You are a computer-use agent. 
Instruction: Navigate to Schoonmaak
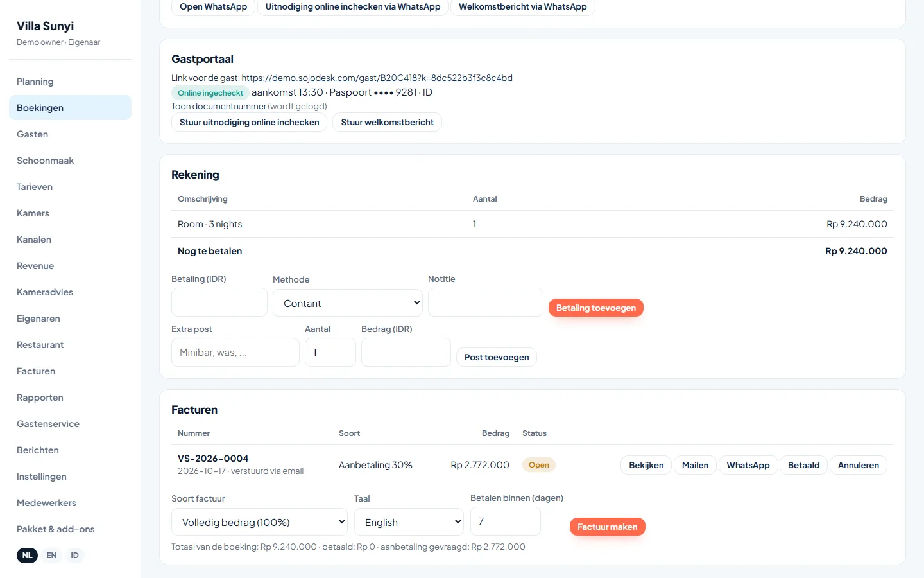(x=70, y=161)
